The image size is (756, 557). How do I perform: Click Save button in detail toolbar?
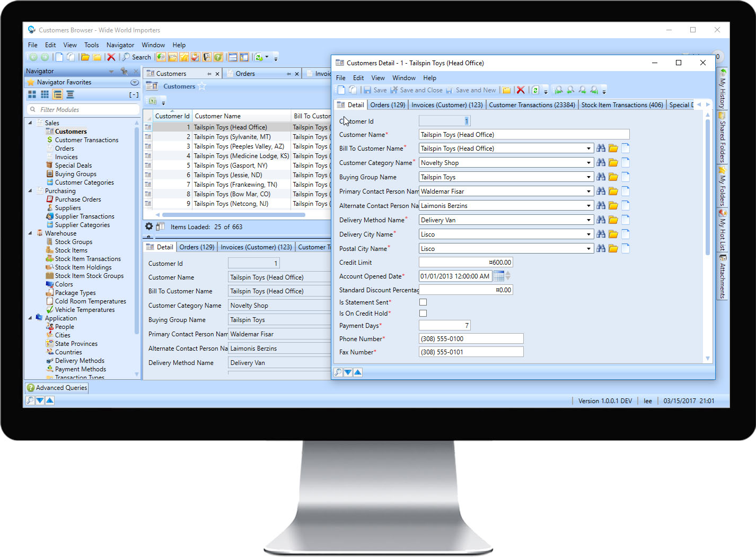[375, 90]
